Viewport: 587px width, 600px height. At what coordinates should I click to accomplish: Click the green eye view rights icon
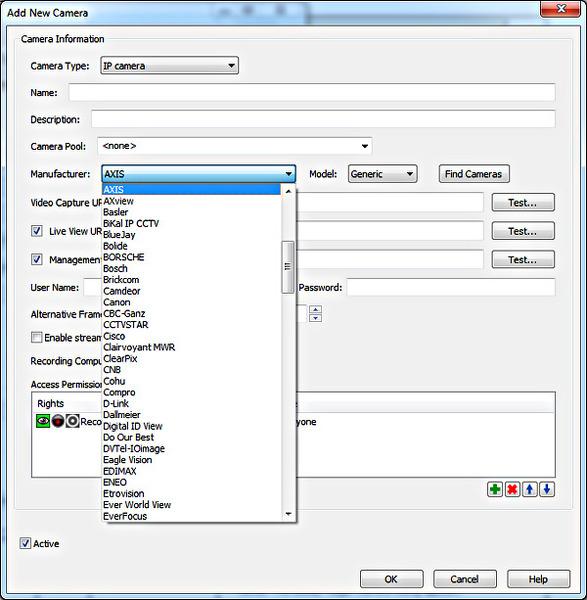tap(43, 421)
